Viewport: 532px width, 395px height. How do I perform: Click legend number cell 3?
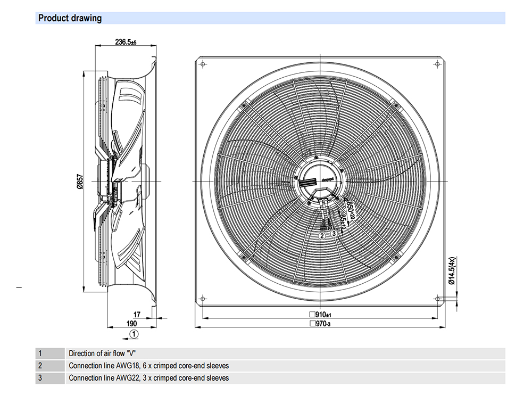50,378
